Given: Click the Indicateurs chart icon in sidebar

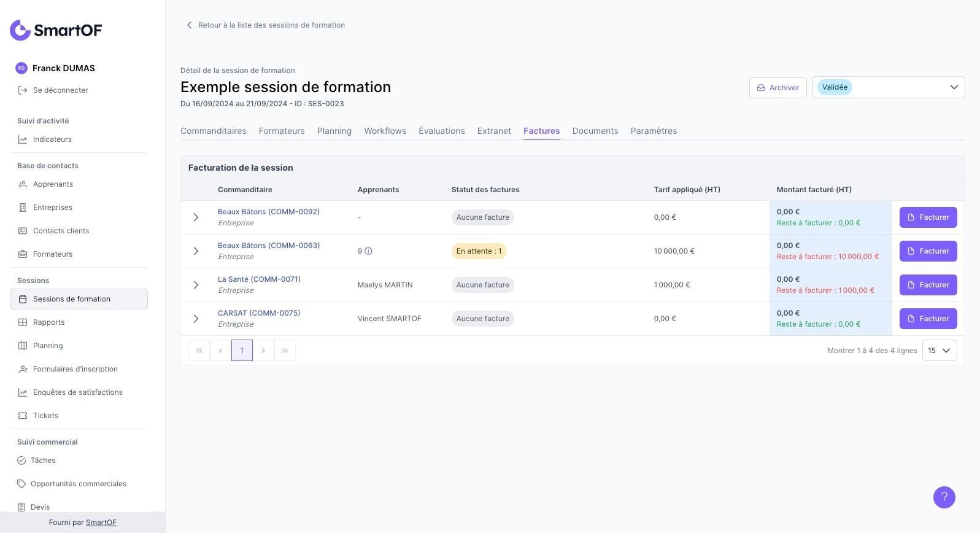Looking at the screenshot, I should coord(23,139).
